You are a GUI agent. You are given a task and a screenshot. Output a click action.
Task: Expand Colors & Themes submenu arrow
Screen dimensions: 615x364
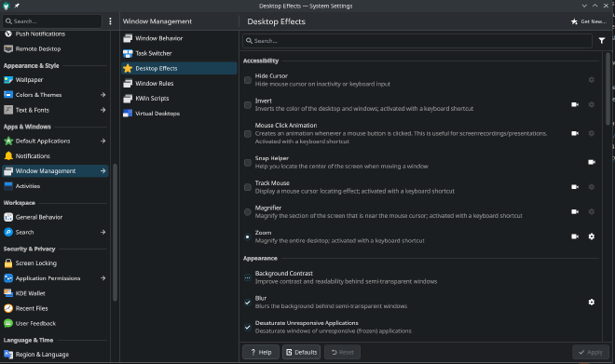[x=102, y=95]
